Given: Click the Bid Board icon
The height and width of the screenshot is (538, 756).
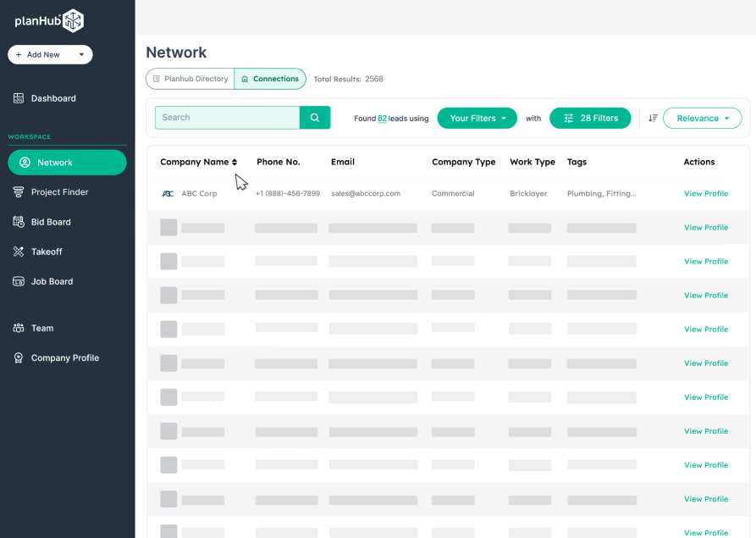Looking at the screenshot, I should [19, 222].
